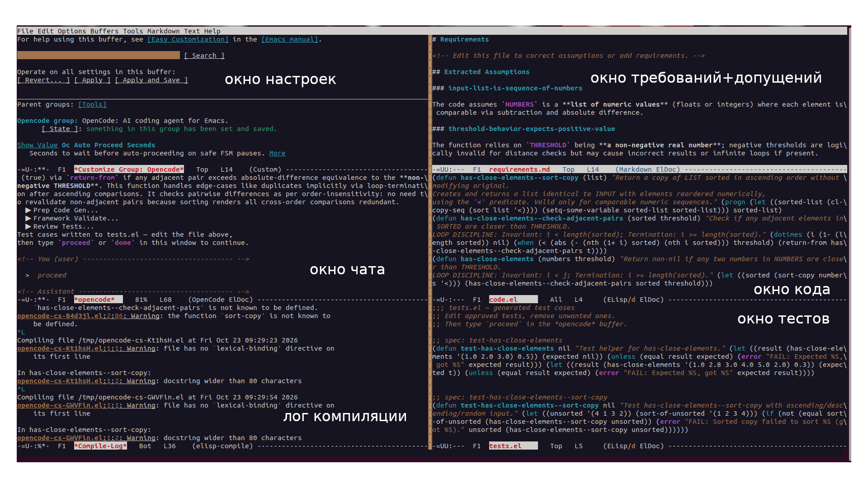Click the '## Extracted Assumptions' heading
The height and width of the screenshot is (488, 868).
481,72
